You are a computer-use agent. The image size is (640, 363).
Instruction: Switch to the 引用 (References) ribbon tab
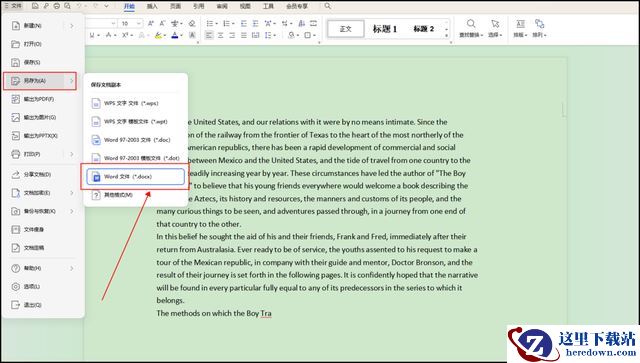(198, 6)
